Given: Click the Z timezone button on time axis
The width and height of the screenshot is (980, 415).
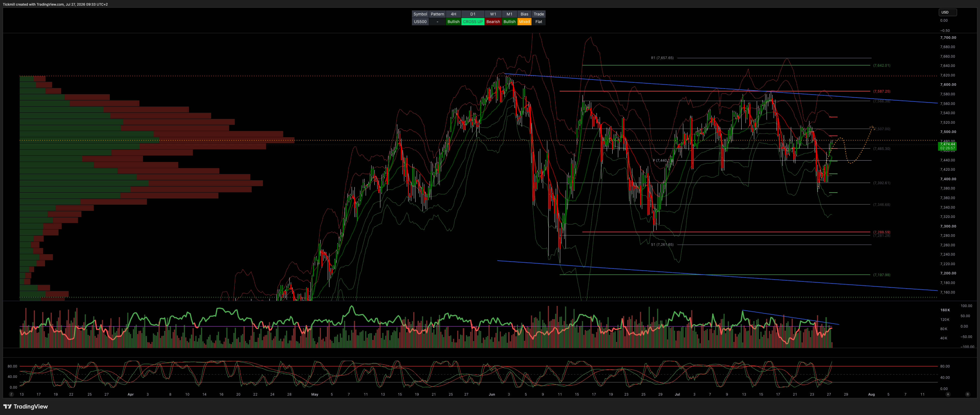Looking at the screenshot, I should click(12, 394).
